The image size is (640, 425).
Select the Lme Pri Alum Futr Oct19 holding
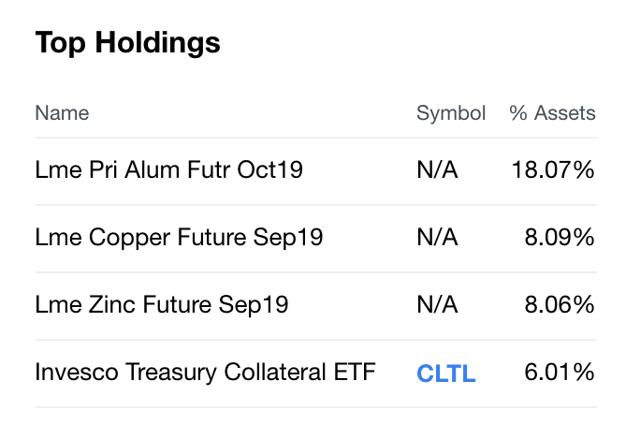pyautogui.click(x=168, y=170)
